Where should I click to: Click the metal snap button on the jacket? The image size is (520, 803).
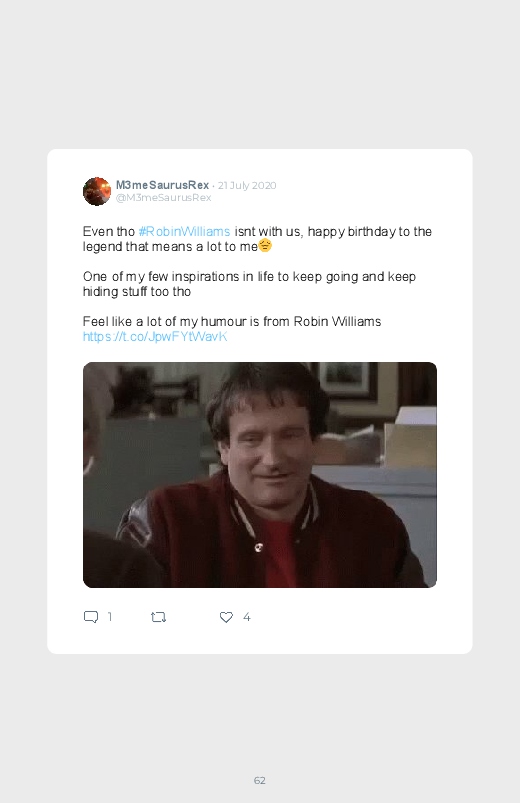pyautogui.click(x=258, y=547)
